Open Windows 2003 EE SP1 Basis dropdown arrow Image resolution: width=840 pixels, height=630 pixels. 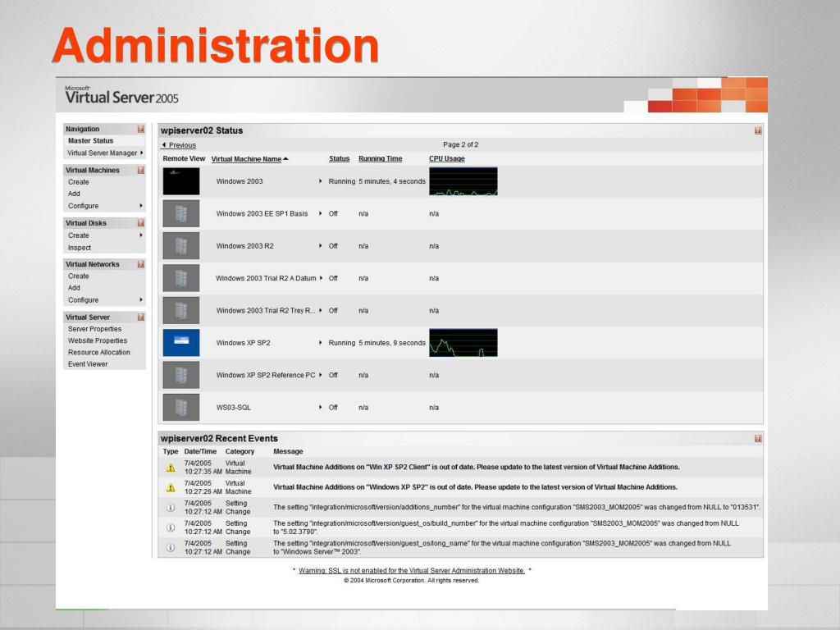pos(321,214)
